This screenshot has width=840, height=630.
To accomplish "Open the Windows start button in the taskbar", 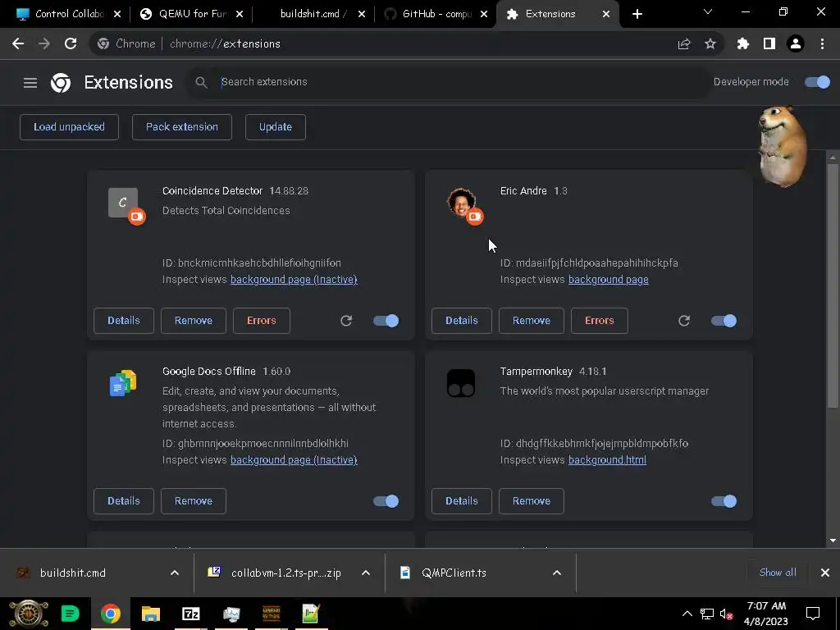I will (29, 614).
